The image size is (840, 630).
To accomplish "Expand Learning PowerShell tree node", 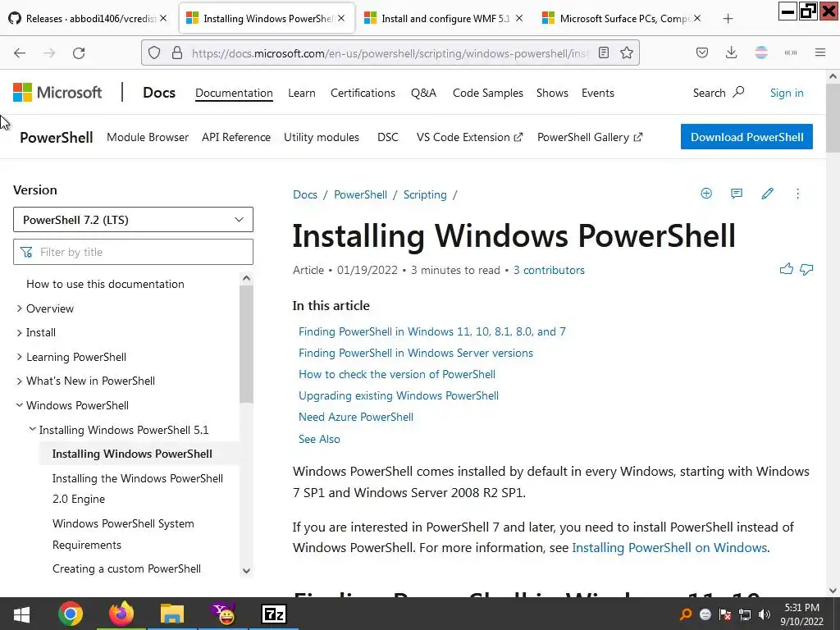I will coord(20,357).
